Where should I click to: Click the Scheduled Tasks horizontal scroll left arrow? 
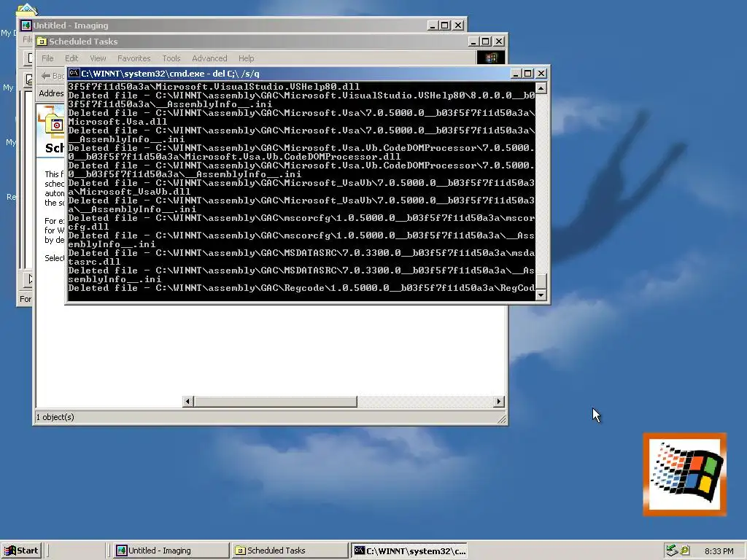click(x=187, y=402)
